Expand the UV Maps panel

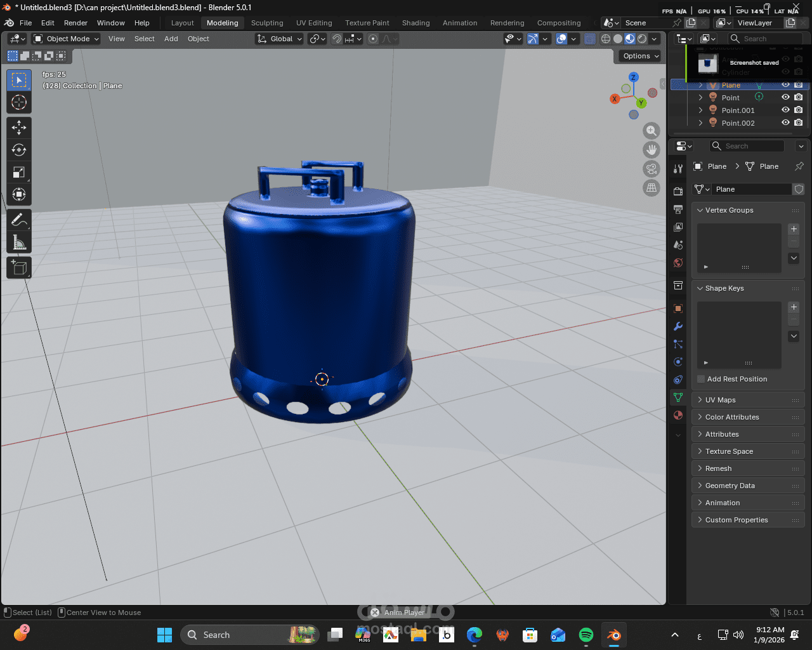[700, 400]
